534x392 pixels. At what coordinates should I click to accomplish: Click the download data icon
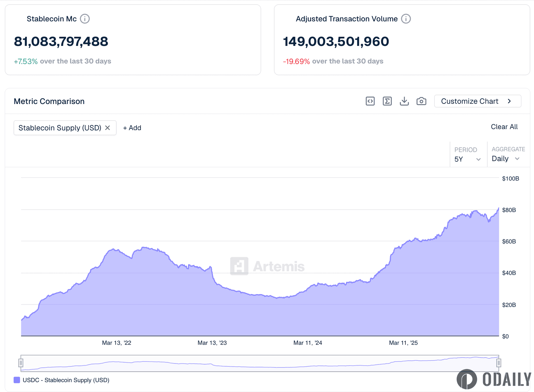pyautogui.click(x=404, y=101)
